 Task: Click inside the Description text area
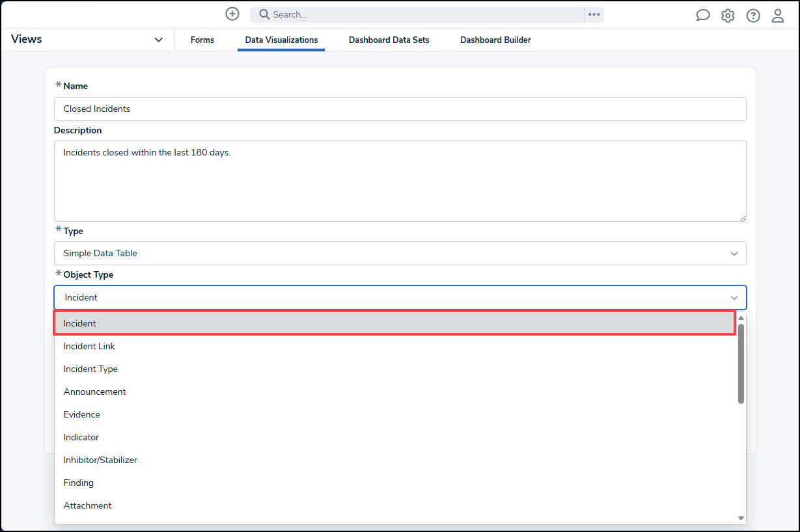(x=400, y=181)
